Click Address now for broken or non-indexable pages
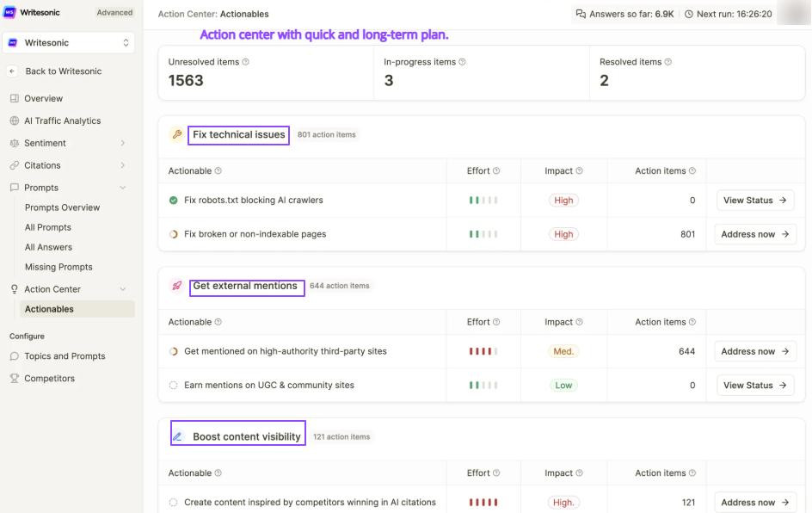The width and height of the screenshot is (812, 513). click(754, 234)
